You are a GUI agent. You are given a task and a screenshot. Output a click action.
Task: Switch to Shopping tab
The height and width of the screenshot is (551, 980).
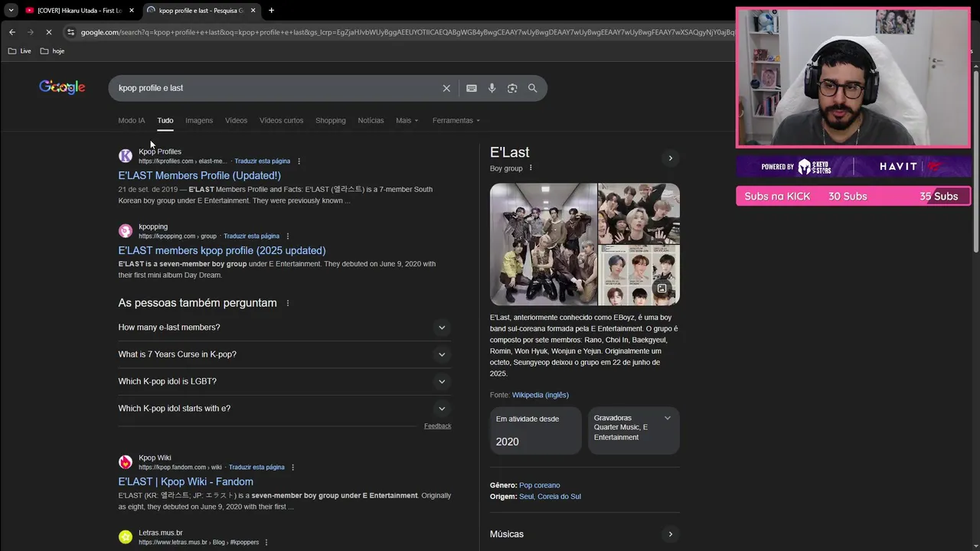331,121
